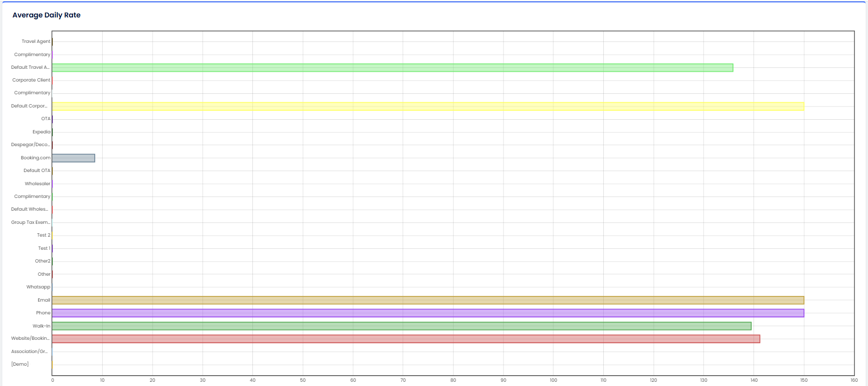Click the yellow Default Corpor... bar
The image size is (868, 386).
[x=428, y=107]
